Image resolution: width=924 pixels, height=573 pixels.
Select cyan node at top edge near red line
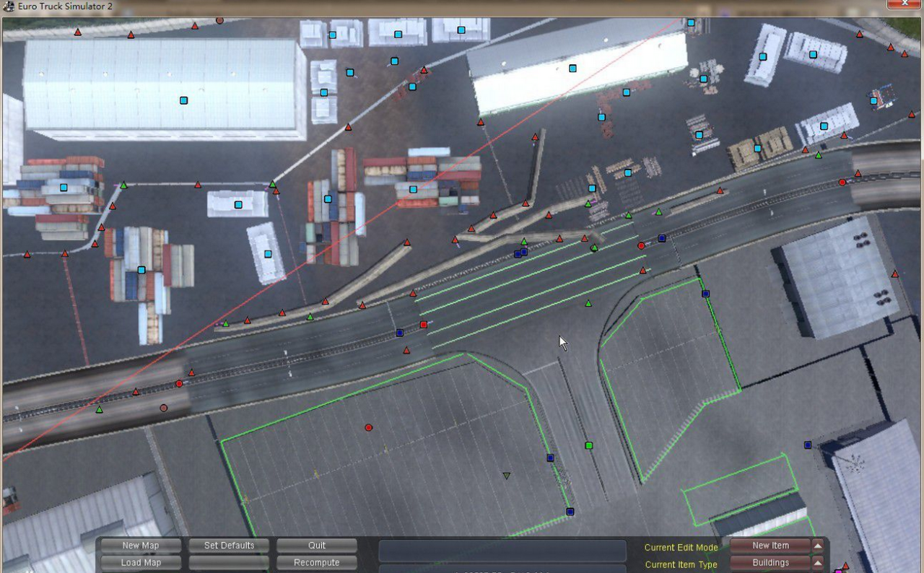[691, 22]
